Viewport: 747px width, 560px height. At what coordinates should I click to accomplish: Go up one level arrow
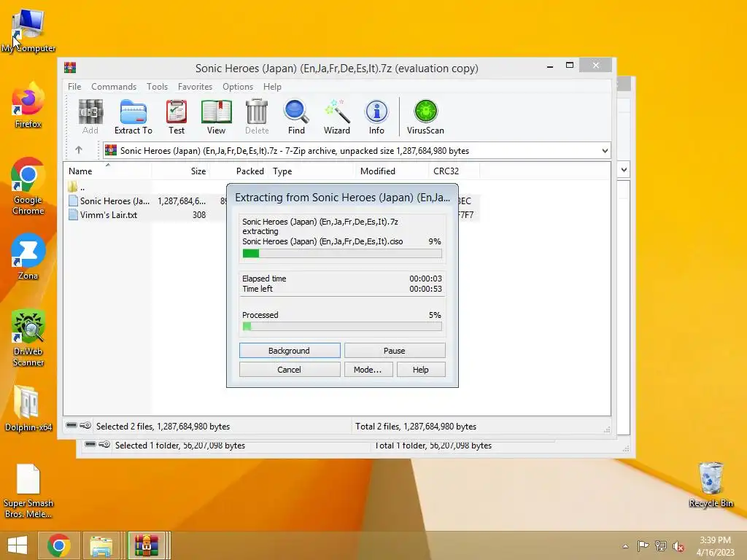click(79, 150)
